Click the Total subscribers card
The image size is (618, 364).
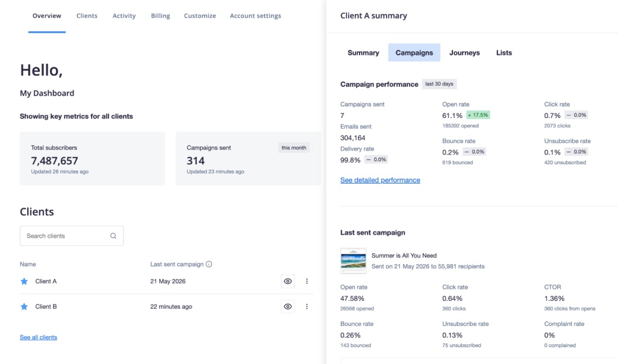click(93, 158)
